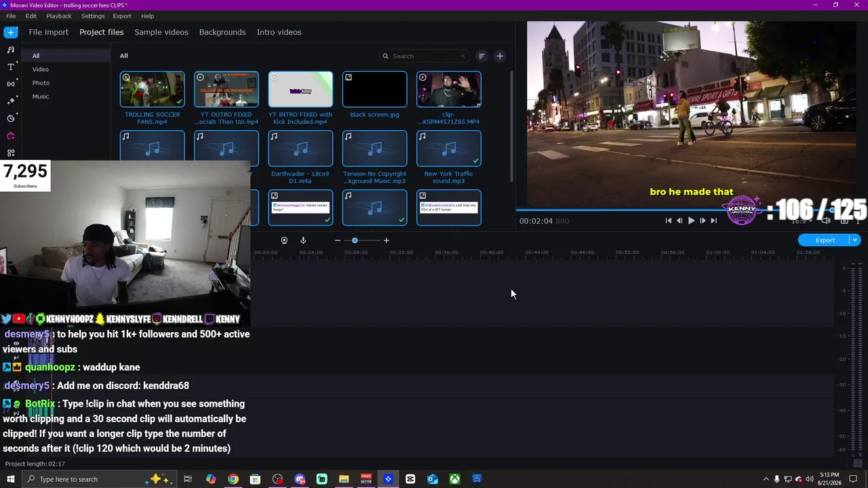Open the More tools grid icon
Image resolution: width=868 pixels, height=488 pixels.
10,153
